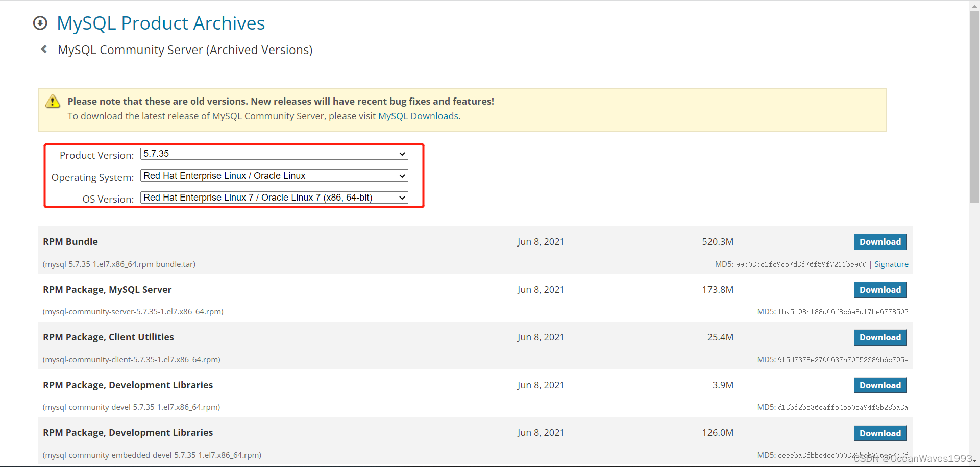The height and width of the screenshot is (467, 980).
Task: Click the RPM Package, MySQL Server title
Action: [107, 290]
